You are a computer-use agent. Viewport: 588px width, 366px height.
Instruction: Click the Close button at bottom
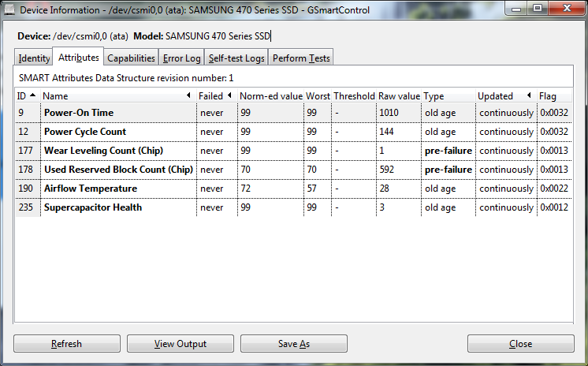point(520,344)
